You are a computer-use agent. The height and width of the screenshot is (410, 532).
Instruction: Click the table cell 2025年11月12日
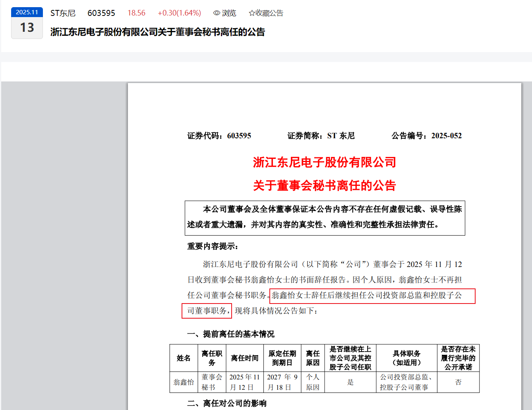point(245,383)
